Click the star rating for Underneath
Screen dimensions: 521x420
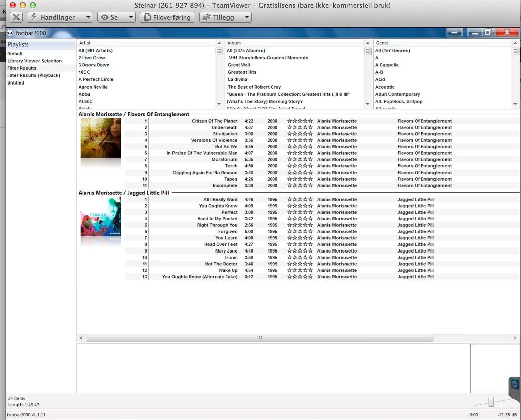(x=300, y=128)
